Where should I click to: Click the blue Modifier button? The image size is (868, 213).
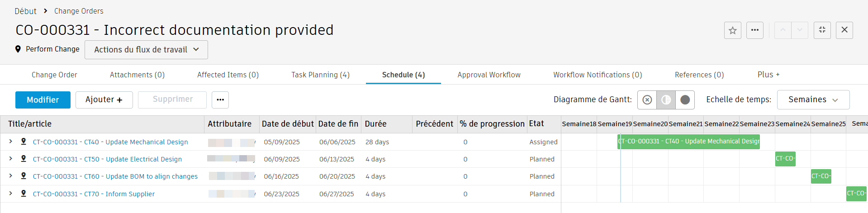43,100
